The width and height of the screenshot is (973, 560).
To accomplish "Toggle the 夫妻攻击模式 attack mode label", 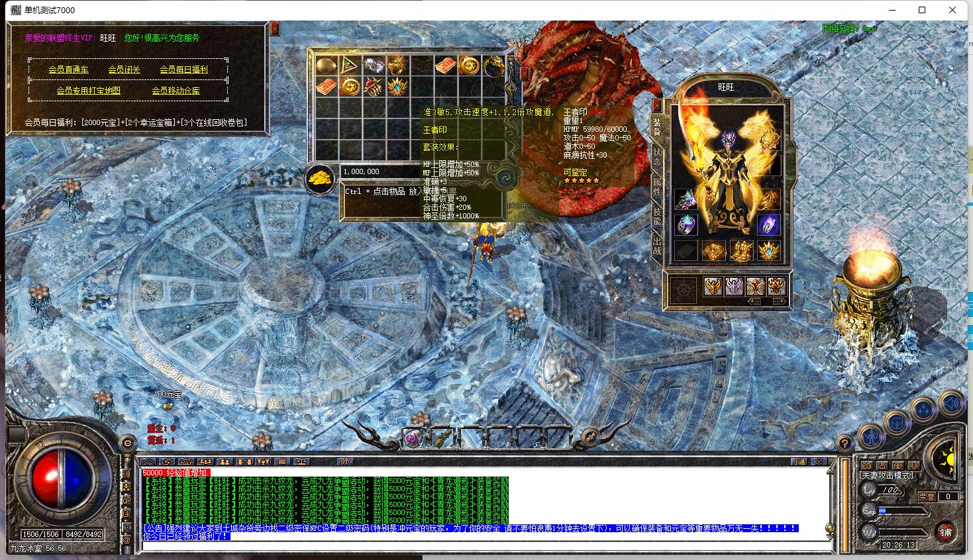I will (886, 475).
